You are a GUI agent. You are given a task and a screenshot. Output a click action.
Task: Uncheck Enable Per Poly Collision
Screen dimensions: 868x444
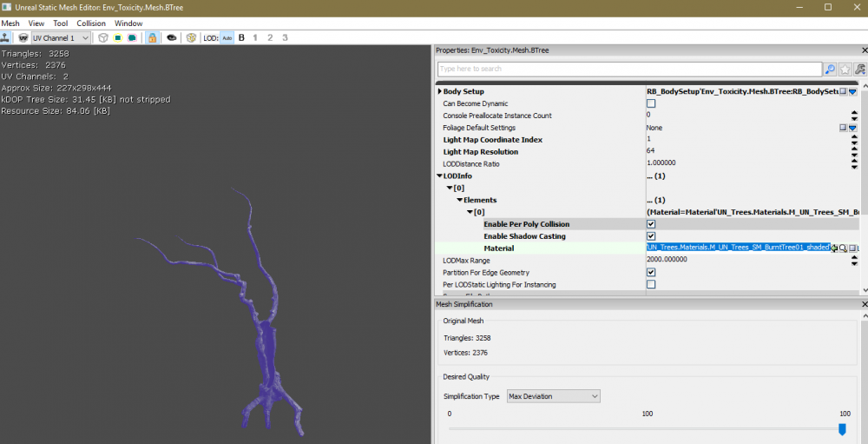coord(651,224)
